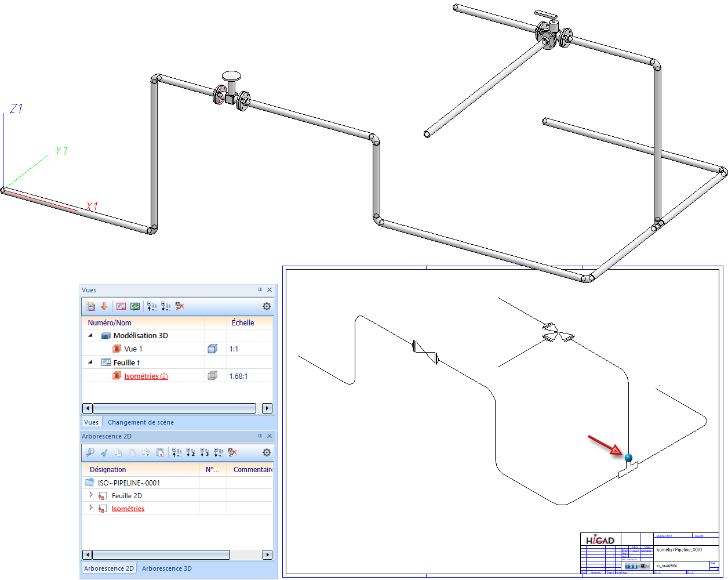Screen dimensions: 728x580
Task: Expand the Isométries node in Arborescence 2D
Action: coord(91,508)
